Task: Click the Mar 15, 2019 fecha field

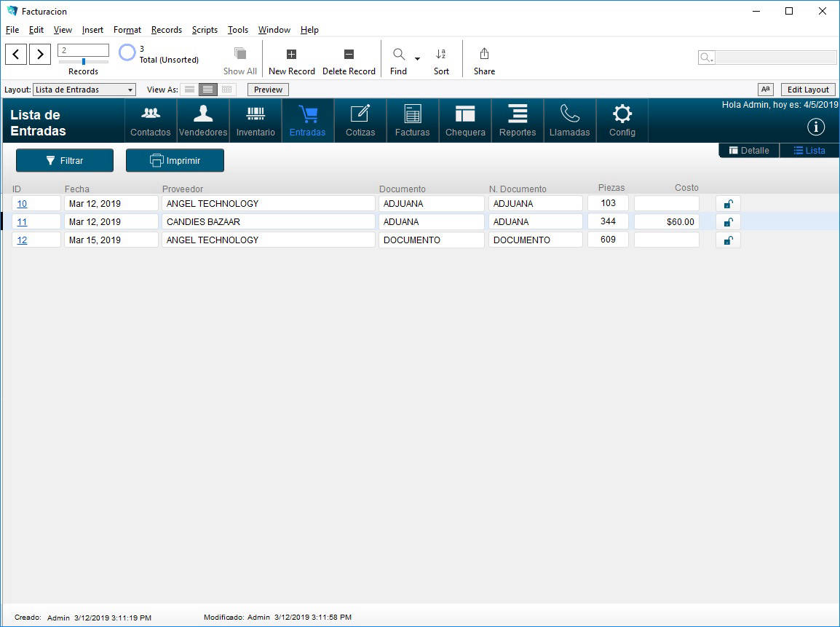Action: pos(111,240)
